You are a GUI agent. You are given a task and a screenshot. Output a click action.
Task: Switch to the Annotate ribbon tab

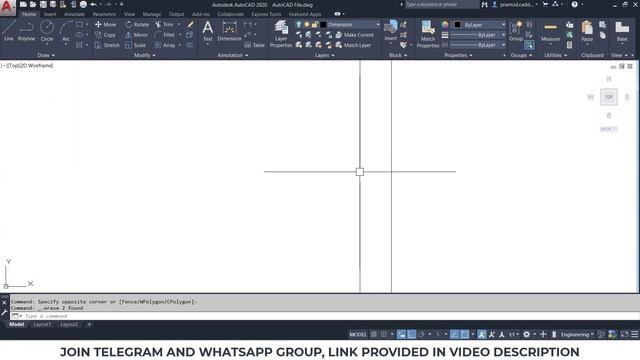[74, 14]
